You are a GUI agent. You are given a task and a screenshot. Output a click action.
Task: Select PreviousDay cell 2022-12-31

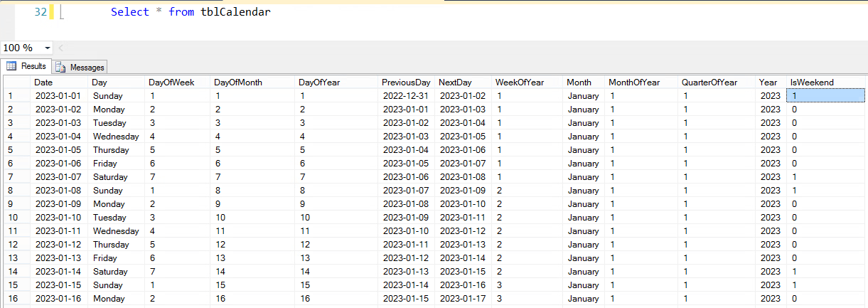coord(407,96)
